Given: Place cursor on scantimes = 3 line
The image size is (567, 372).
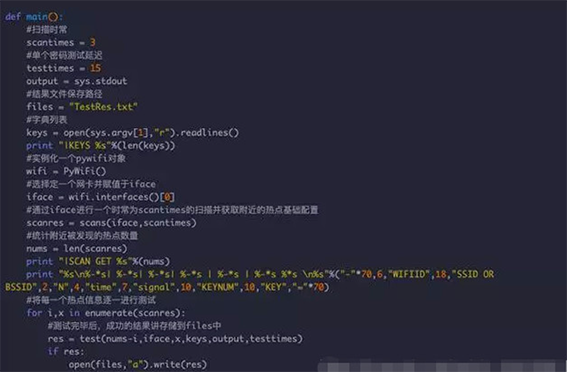Looking at the screenshot, I should coord(61,42).
